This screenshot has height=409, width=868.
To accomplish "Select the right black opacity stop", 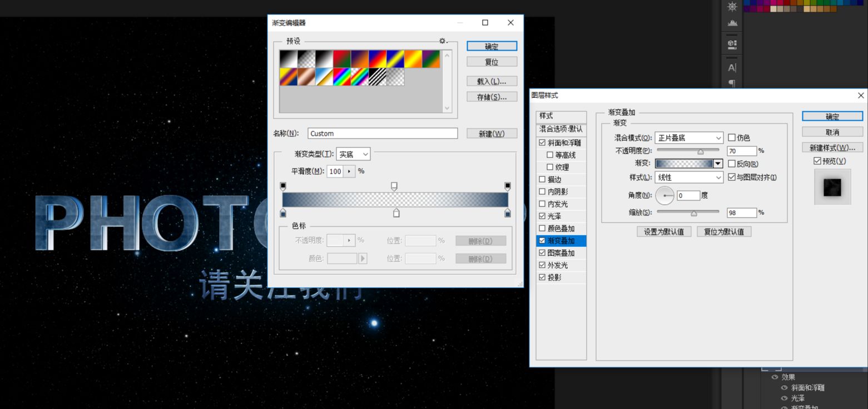I will point(507,186).
